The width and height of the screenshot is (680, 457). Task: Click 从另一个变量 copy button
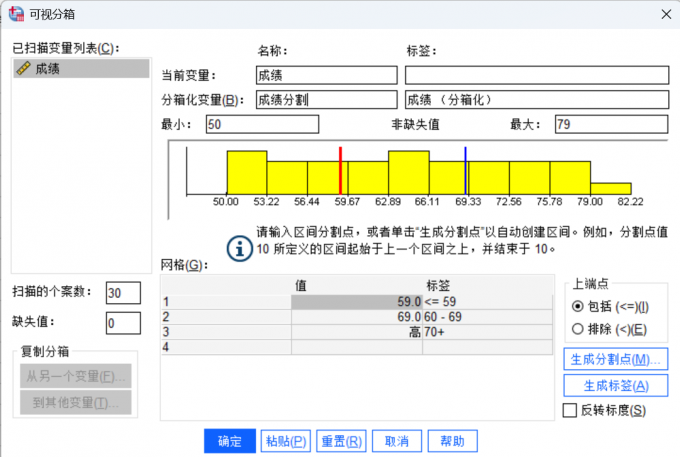point(75,376)
